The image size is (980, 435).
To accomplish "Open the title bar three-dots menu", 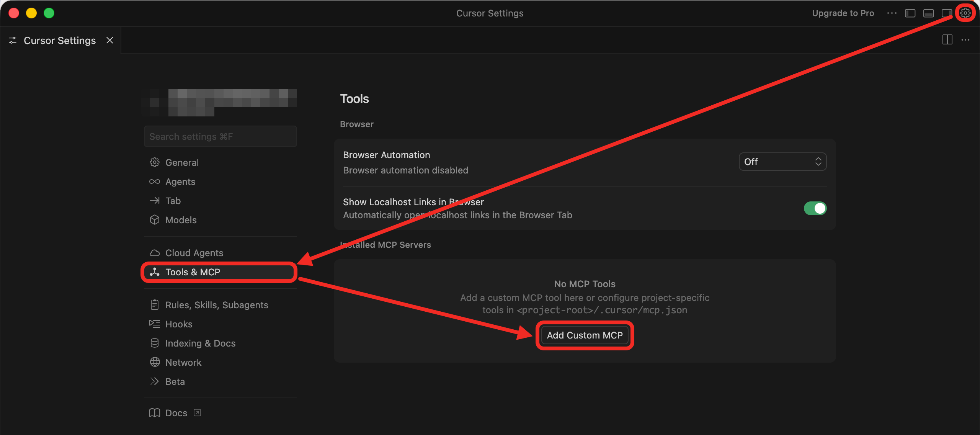I will pyautogui.click(x=892, y=13).
